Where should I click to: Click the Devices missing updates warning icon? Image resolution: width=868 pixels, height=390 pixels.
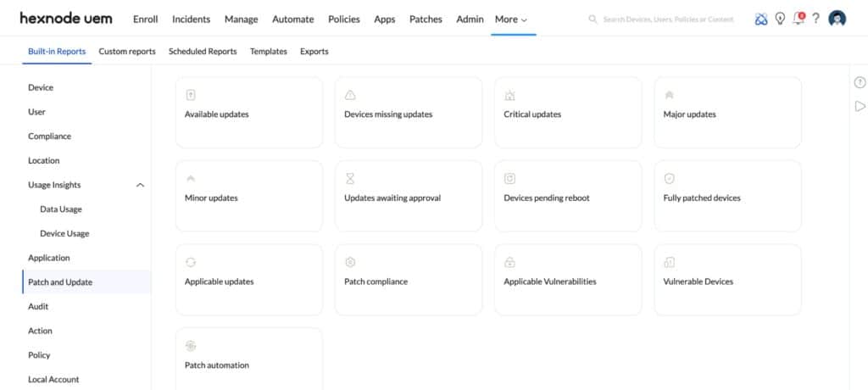(x=350, y=95)
